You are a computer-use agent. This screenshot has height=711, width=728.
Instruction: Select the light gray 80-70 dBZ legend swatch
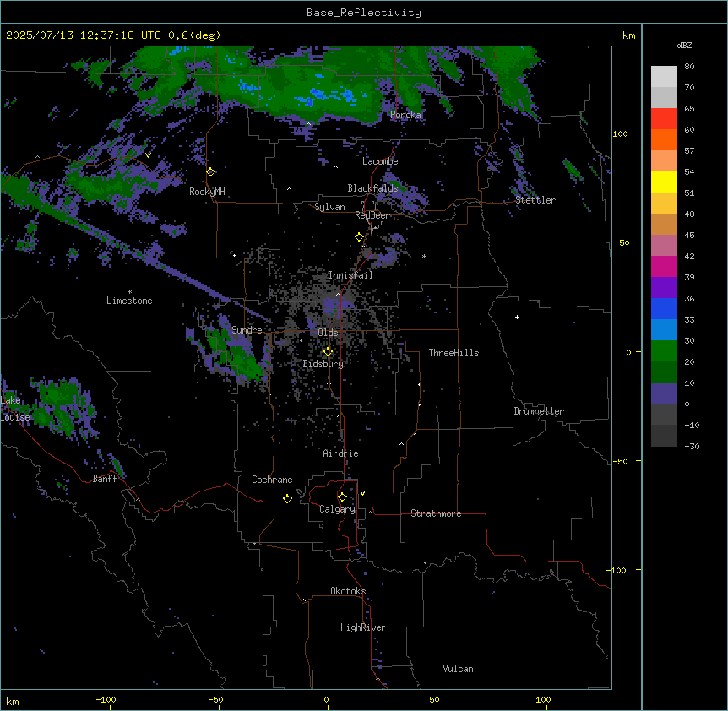[664, 77]
